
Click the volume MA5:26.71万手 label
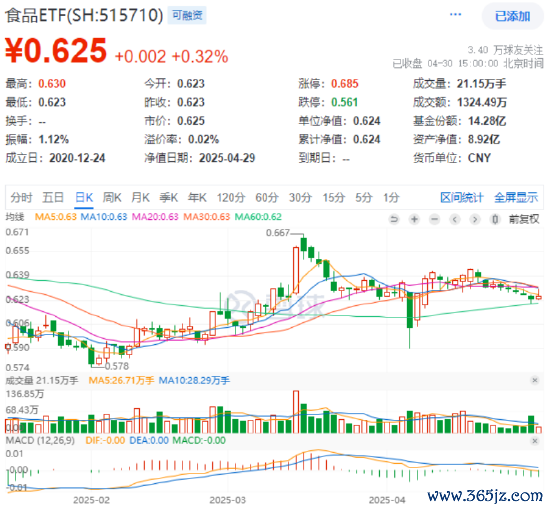(121, 381)
